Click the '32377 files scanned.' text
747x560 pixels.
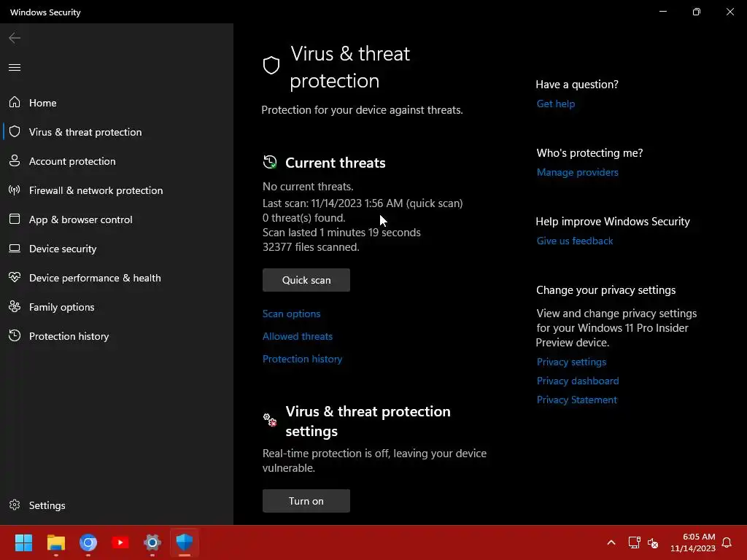pos(311,247)
